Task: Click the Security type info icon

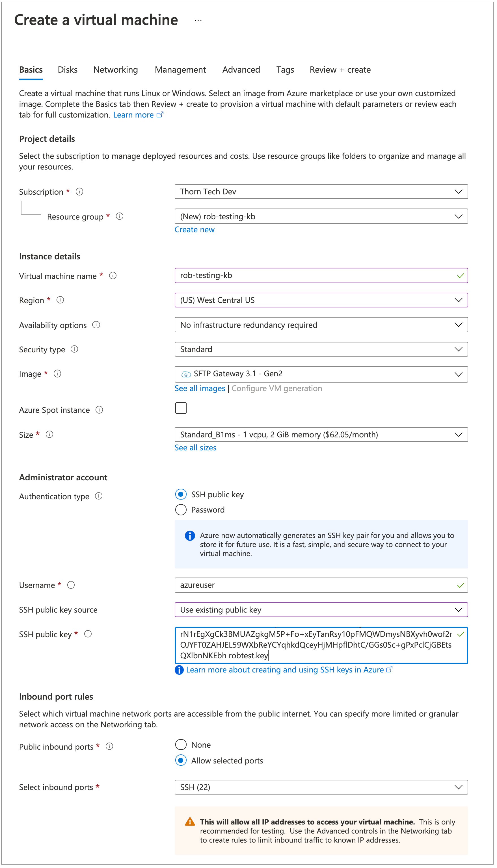Action: (x=74, y=349)
